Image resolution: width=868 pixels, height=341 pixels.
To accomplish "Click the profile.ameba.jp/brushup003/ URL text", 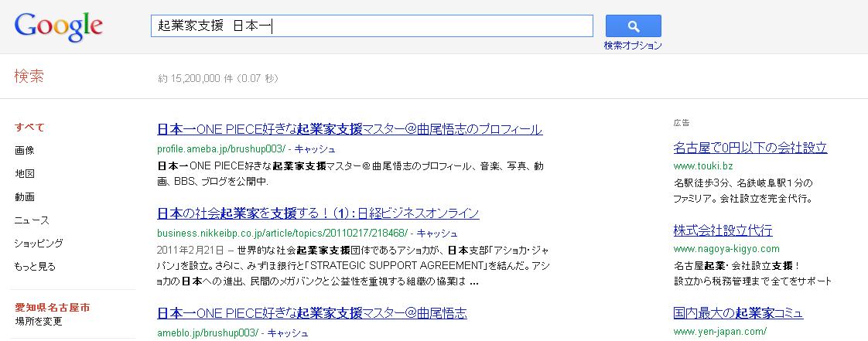I will coord(221,149).
